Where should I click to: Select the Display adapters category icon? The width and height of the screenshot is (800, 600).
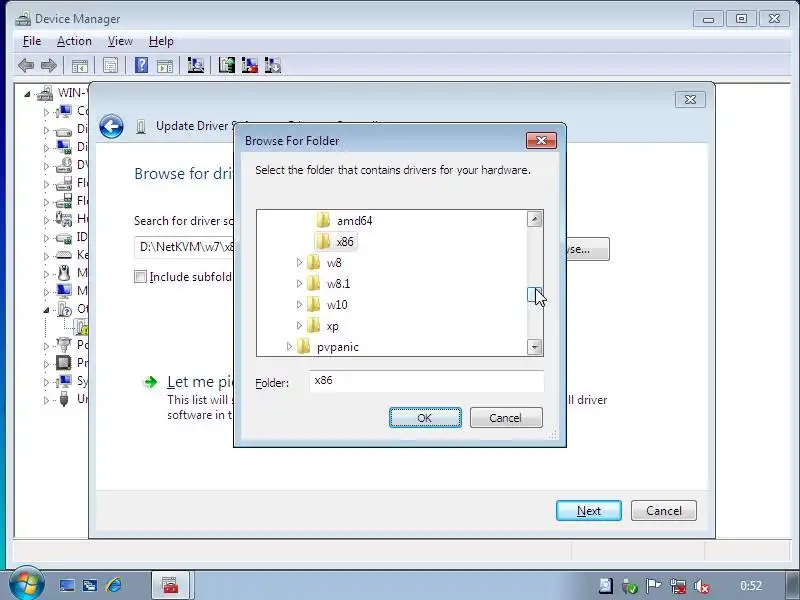(64, 147)
